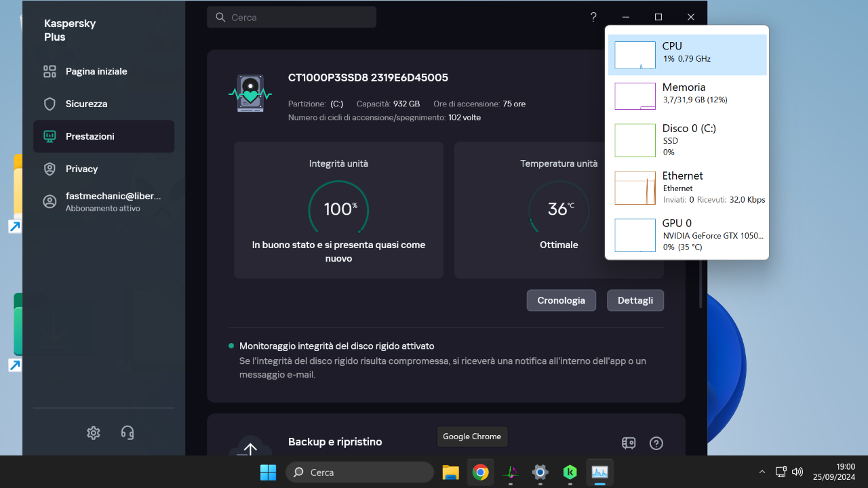Open Google Chrome from the taskbar
This screenshot has width=868, height=488.
tap(480, 472)
